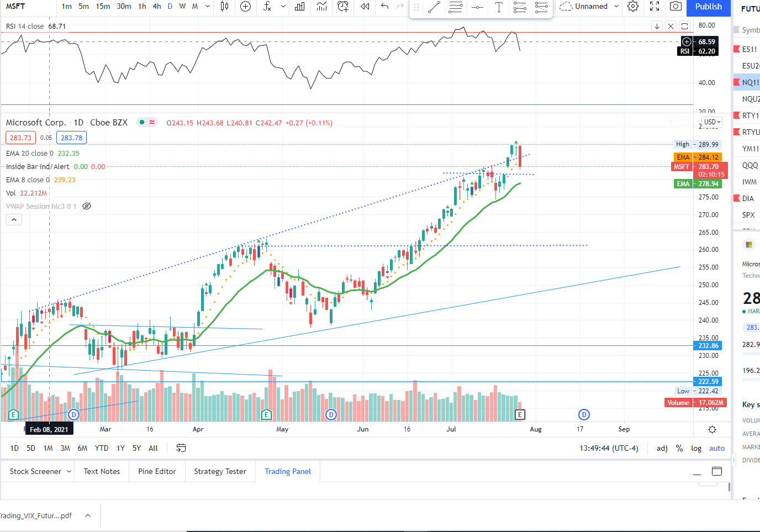Open the Indicators fx button
This screenshot has width=760, height=532.
tap(267, 7)
